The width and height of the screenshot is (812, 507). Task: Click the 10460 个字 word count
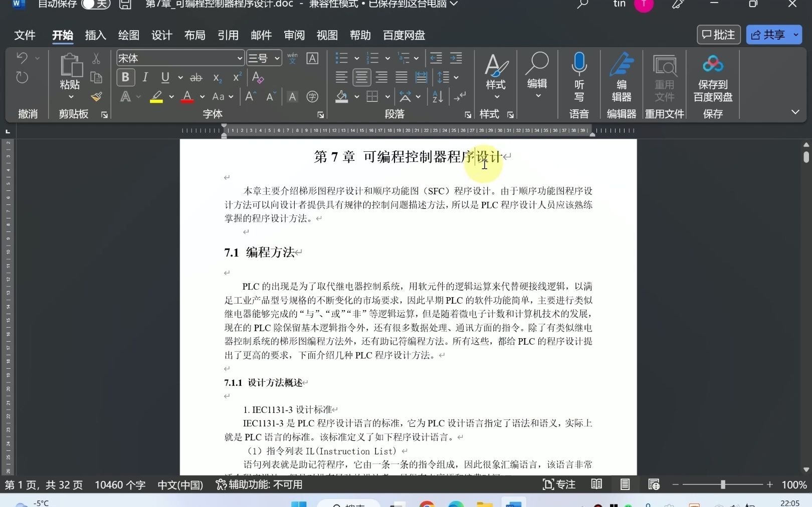coord(120,485)
